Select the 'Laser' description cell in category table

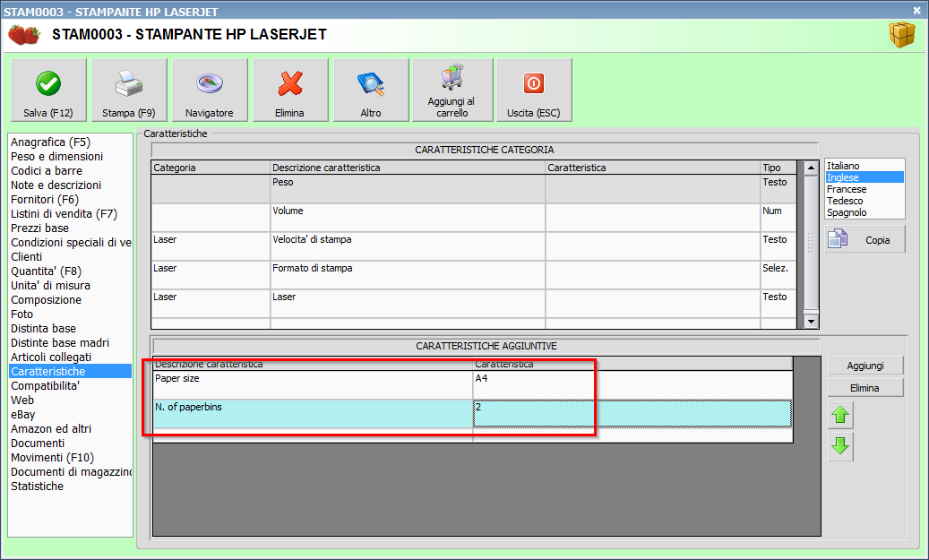click(x=408, y=304)
